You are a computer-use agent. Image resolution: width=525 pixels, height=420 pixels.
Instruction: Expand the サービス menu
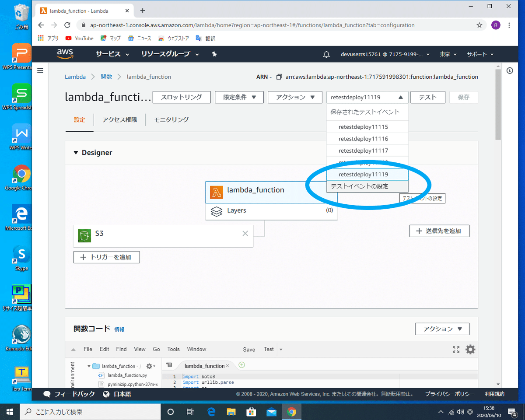(112, 54)
